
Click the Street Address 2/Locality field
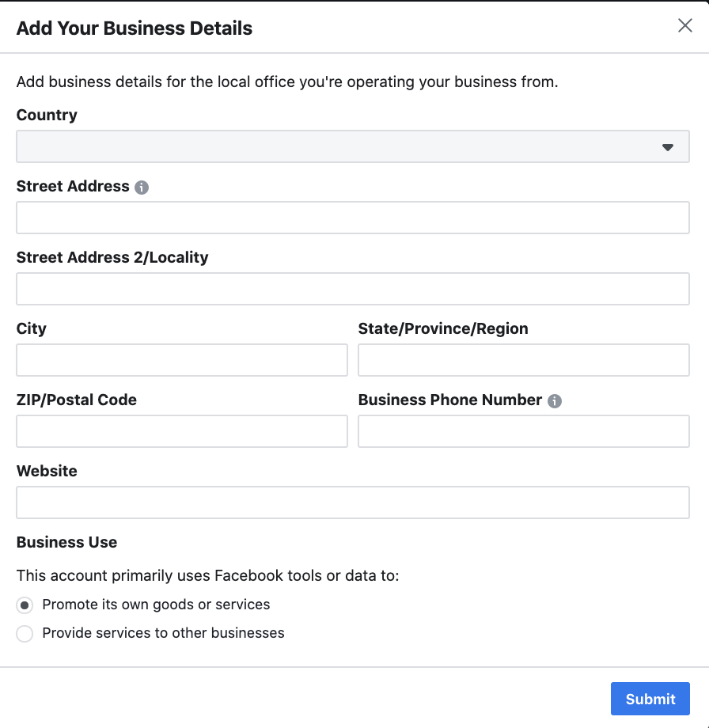coord(353,289)
